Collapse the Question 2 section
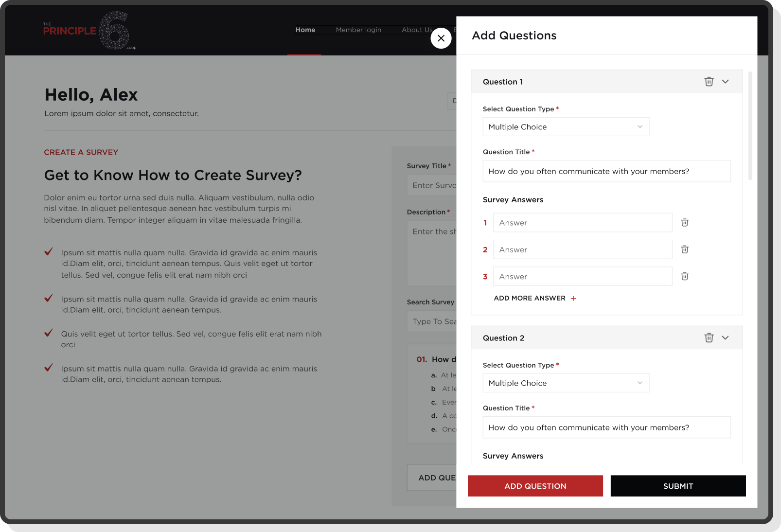The width and height of the screenshot is (781, 532). 725,337
